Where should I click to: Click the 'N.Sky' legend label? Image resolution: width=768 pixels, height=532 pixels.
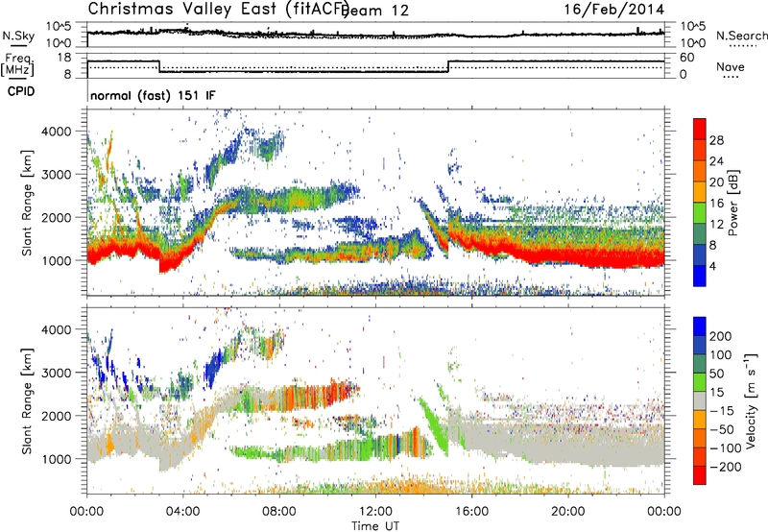(18, 36)
